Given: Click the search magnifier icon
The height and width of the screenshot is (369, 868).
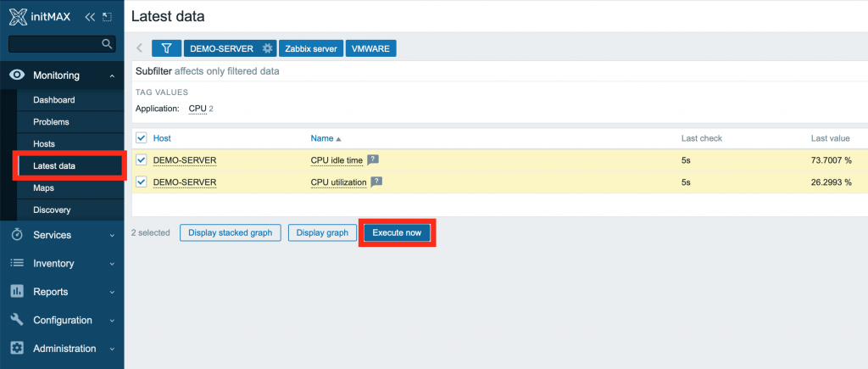Looking at the screenshot, I should (107, 43).
